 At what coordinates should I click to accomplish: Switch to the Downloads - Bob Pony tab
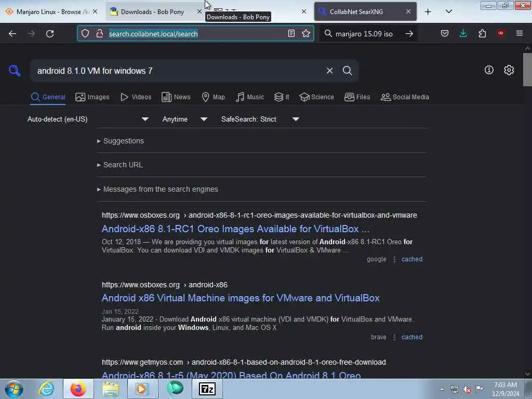pos(152,12)
